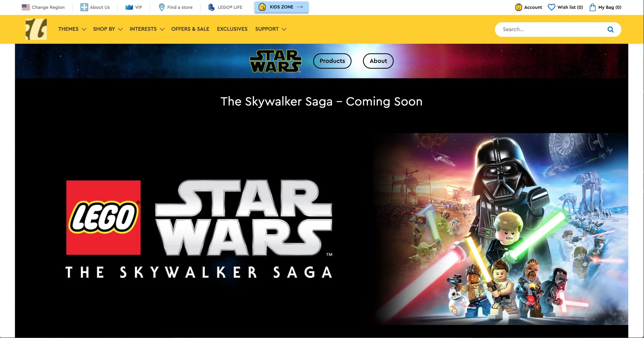Open the LEGO LIFE link
Image resolution: width=644 pixels, height=338 pixels.
[x=230, y=7]
